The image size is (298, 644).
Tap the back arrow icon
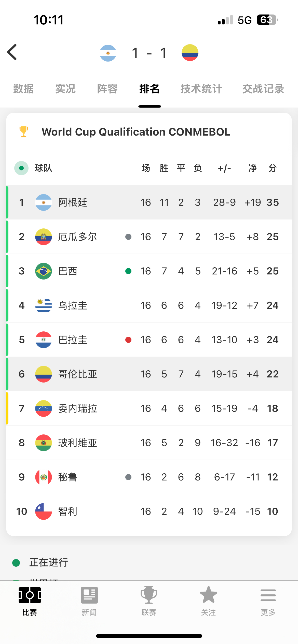click(x=12, y=52)
